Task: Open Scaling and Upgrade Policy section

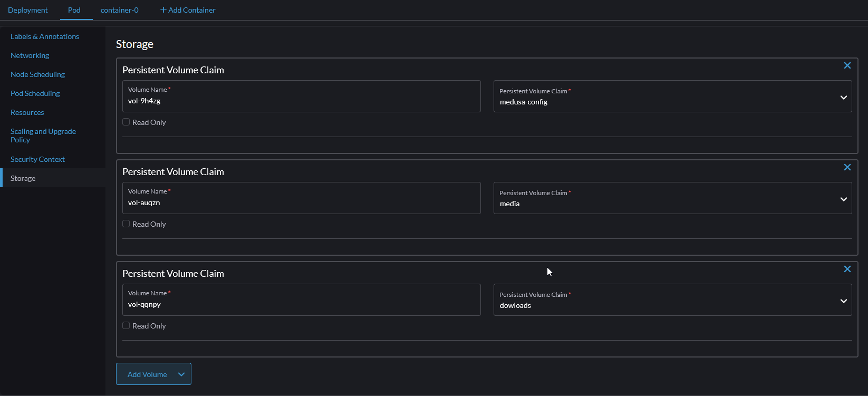Action: tap(43, 136)
